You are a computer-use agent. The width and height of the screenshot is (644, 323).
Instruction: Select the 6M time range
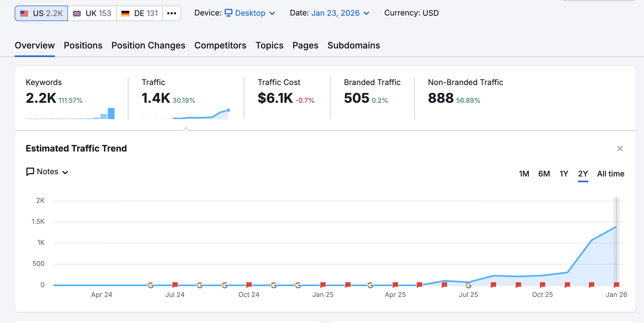tap(544, 174)
